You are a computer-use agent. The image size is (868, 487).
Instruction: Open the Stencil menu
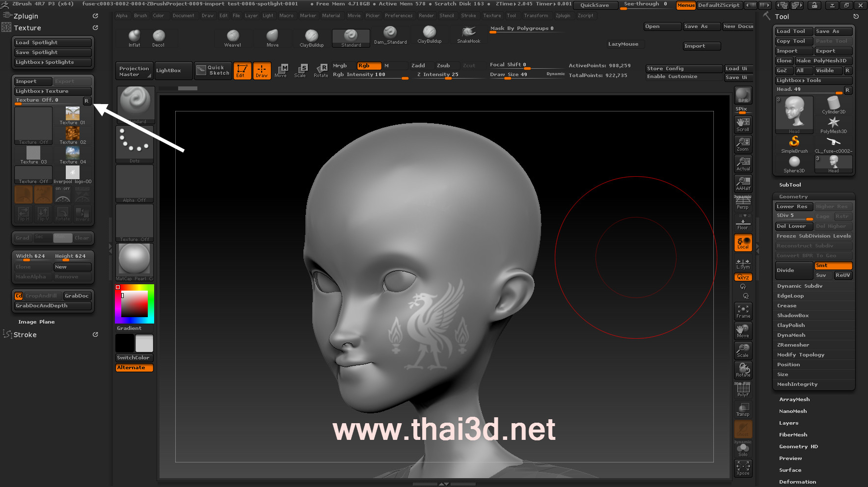tap(446, 16)
